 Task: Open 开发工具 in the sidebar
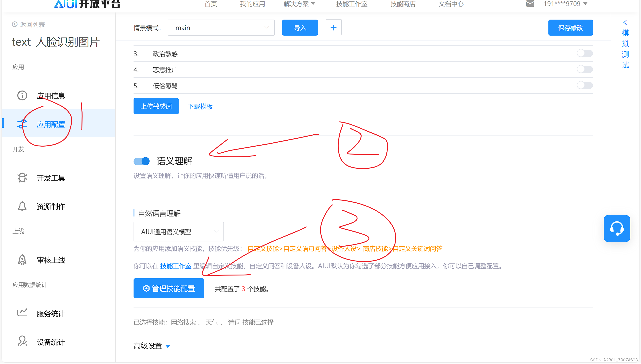pyautogui.click(x=22, y=178)
